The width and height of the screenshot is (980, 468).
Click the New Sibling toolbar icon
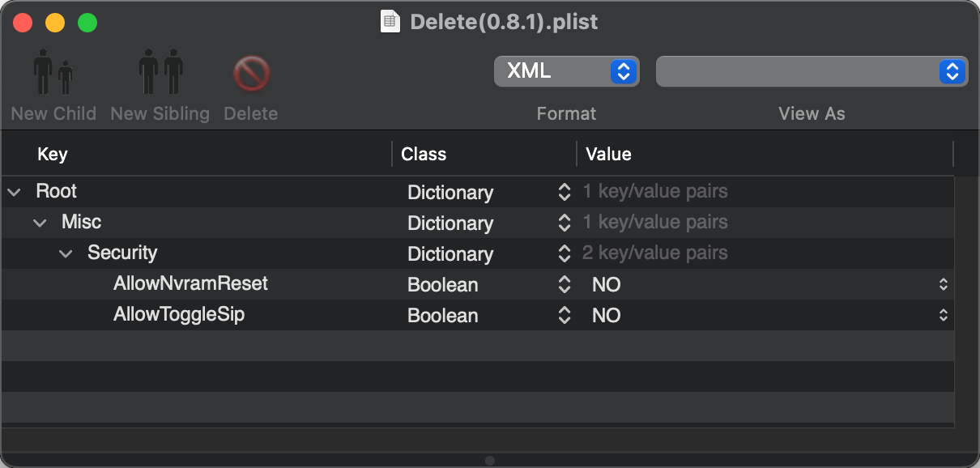click(160, 74)
